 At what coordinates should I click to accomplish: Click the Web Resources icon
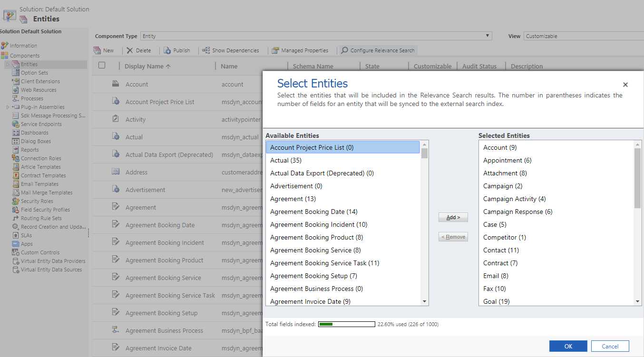click(16, 90)
